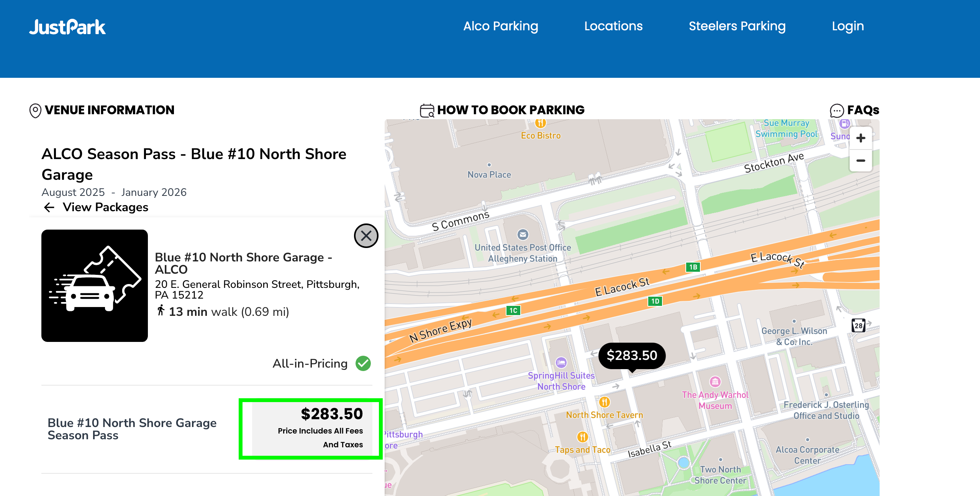This screenshot has height=496, width=980.
Task: Click the venue location pin icon
Action: pos(35,110)
